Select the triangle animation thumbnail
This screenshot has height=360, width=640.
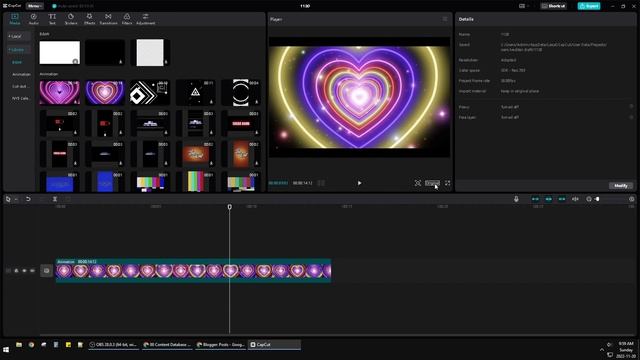(x=196, y=93)
